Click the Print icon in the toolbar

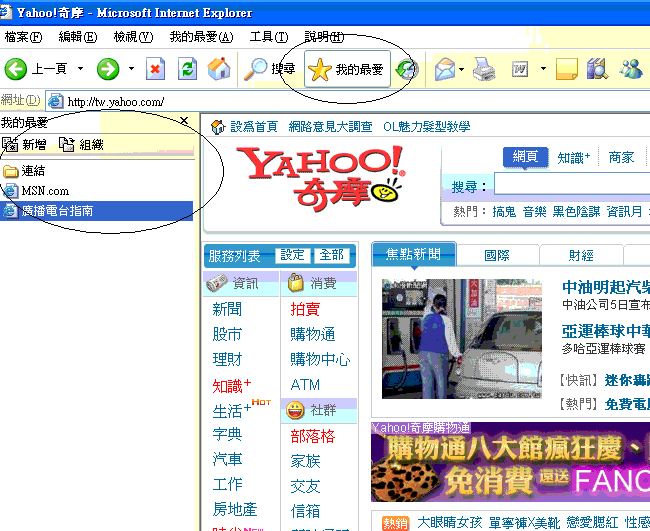tap(484, 69)
